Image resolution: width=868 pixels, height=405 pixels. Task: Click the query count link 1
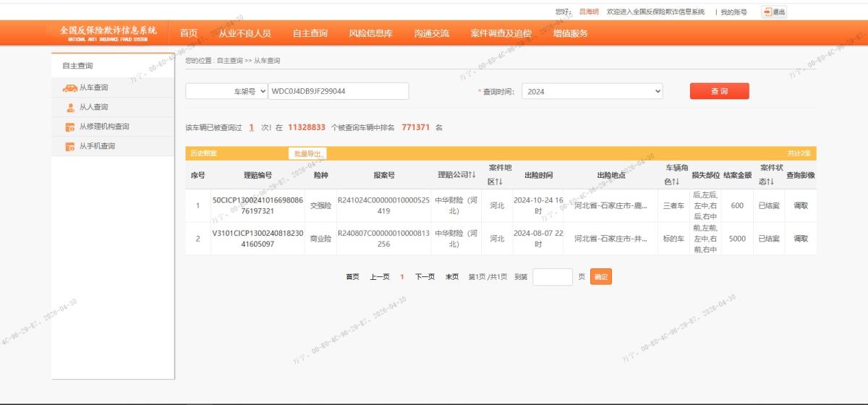point(251,127)
